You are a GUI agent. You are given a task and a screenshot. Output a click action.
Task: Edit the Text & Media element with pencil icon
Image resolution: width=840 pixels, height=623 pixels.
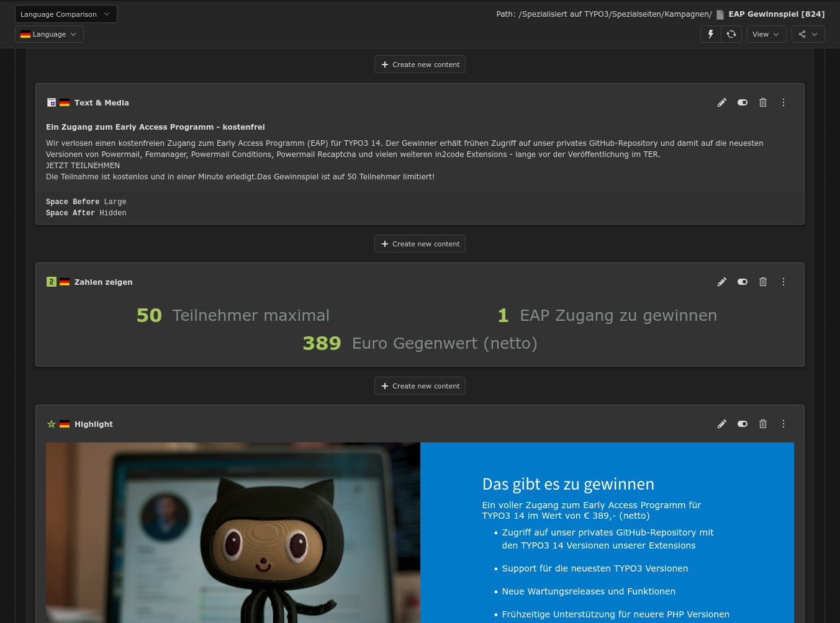tap(721, 102)
